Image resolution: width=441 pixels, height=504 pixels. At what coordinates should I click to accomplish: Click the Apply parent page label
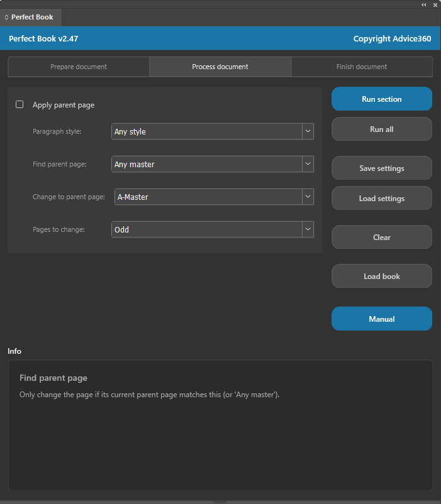(64, 105)
